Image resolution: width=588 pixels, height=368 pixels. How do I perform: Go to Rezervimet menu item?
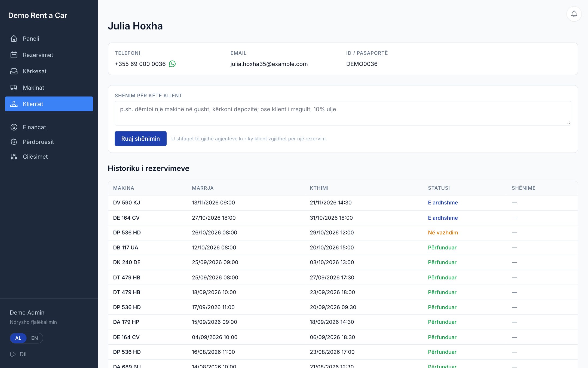[x=49, y=55]
